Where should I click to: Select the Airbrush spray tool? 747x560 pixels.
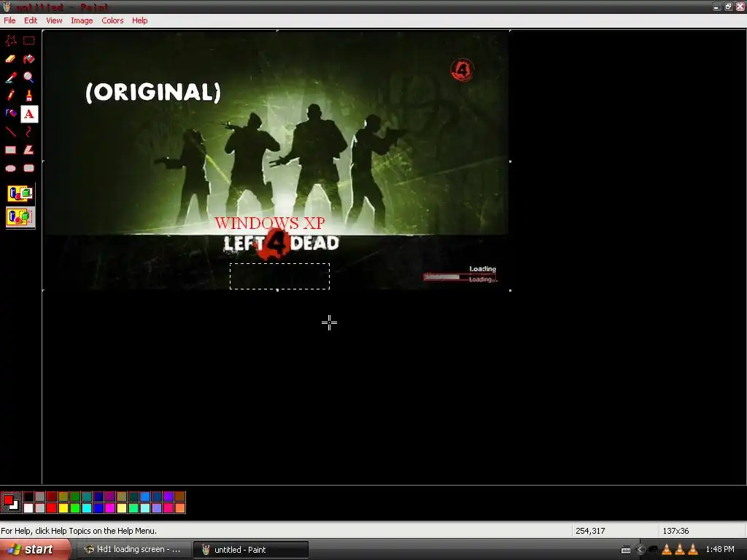pyautogui.click(x=10, y=113)
